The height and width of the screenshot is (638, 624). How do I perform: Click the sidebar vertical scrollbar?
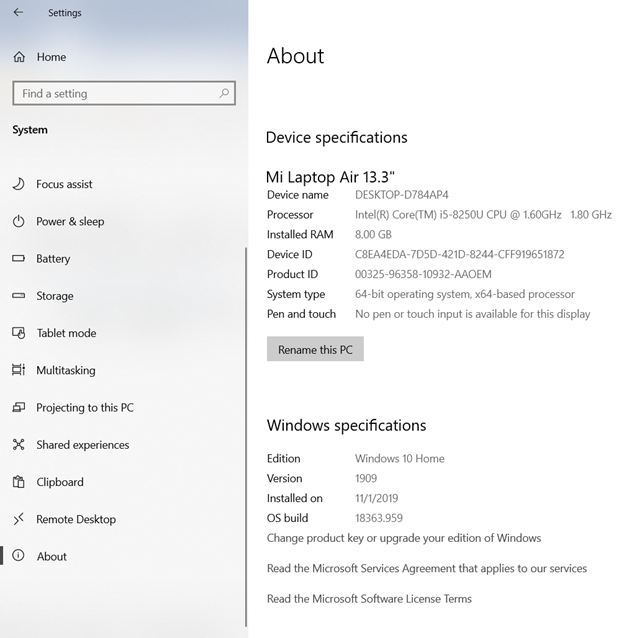tap(246, 437)
